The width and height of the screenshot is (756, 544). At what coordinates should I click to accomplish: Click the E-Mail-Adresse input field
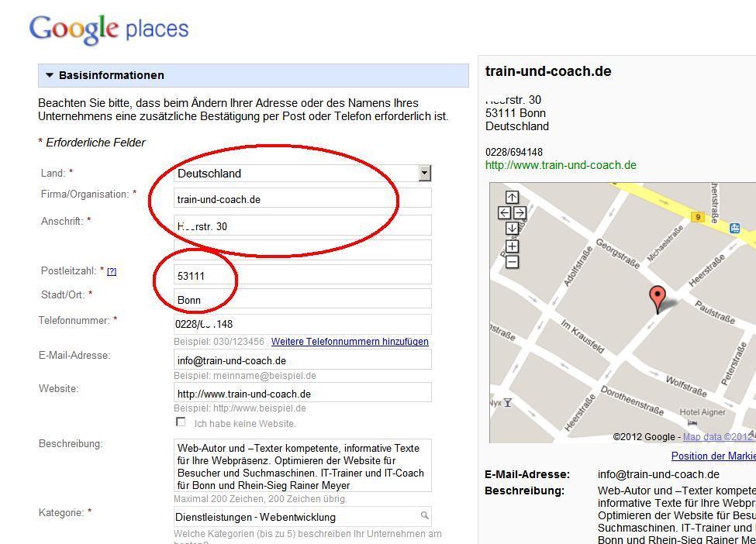click(302, 360)
